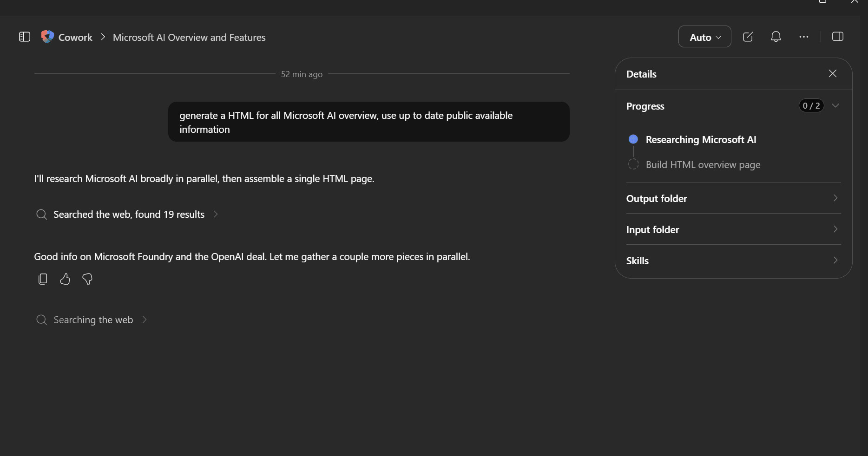
Task: Expand the Searching the web activity
Action: [x=93, y=319]
